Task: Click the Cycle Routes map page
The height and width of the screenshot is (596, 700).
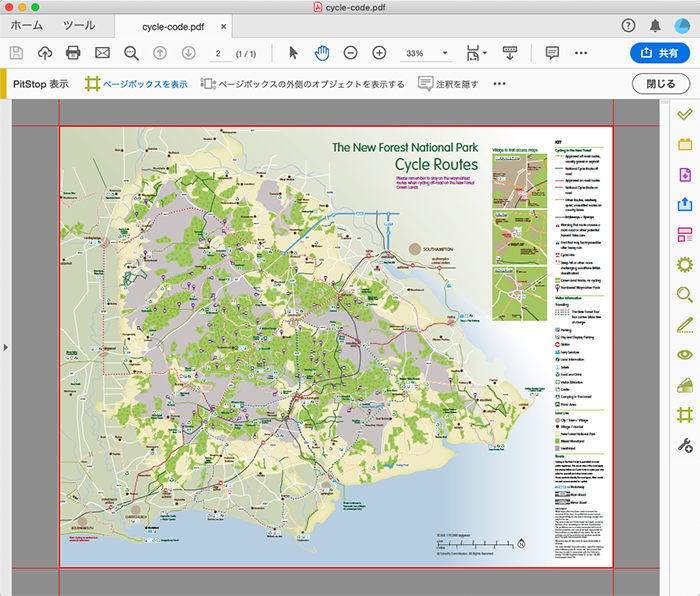Action: 336,347
